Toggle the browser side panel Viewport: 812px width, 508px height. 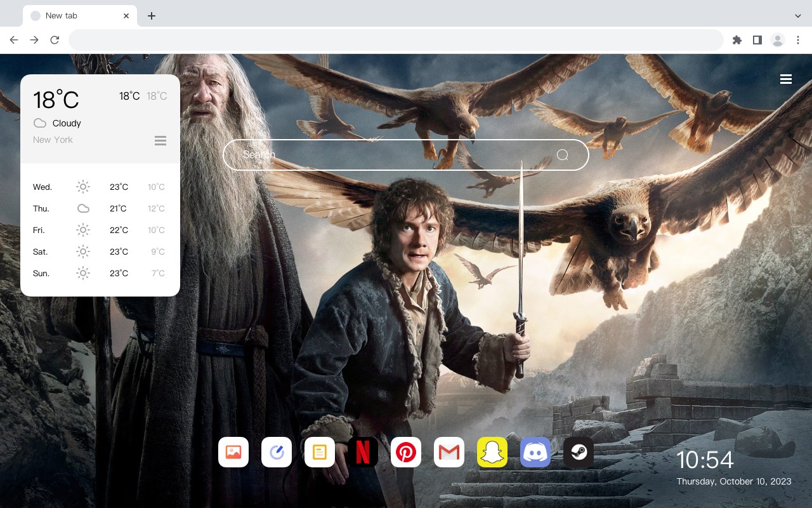point(757,40)
